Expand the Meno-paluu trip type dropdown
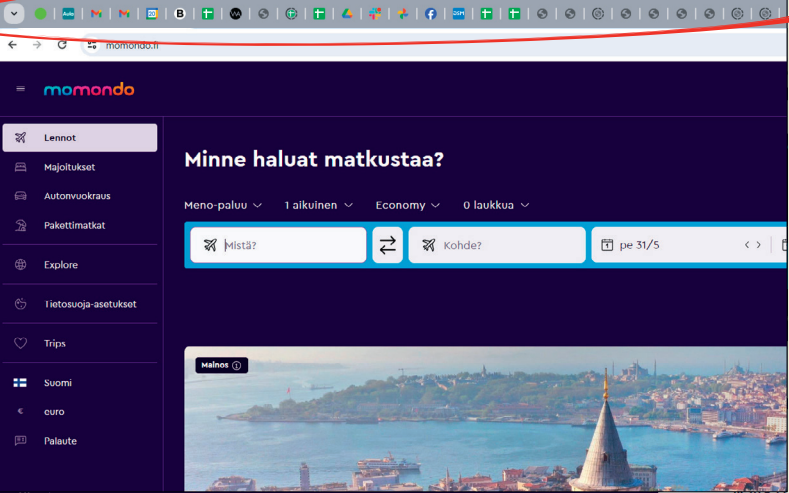 pos(222,205)
